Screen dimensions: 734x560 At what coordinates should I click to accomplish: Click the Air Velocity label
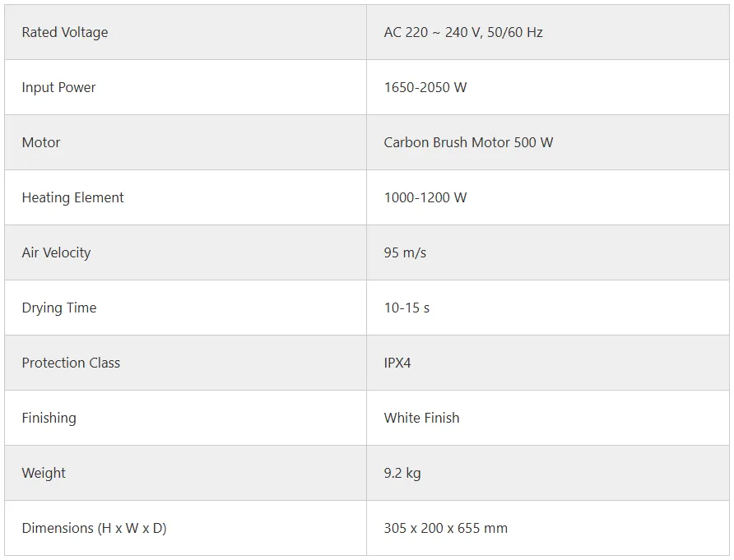pos(56,253)
